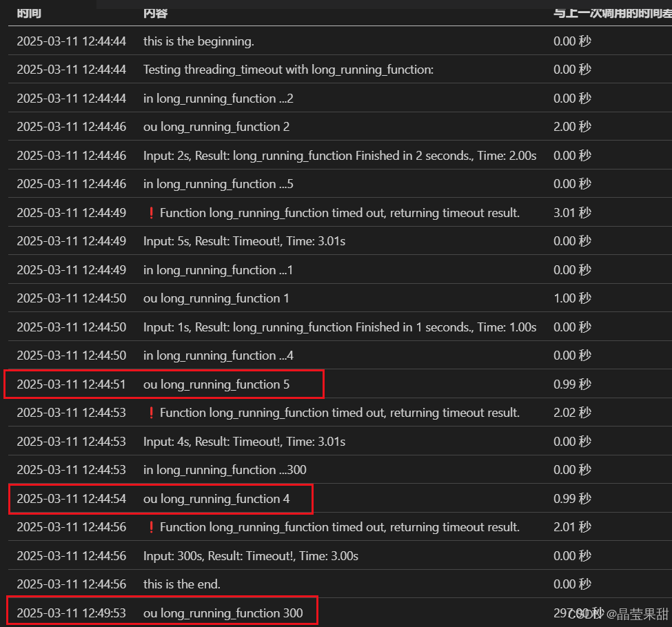Click the 'in long_running_function ...1' entry
Image resolution: width=672 pixels, height=627 pixels.
tap(218, 270)
